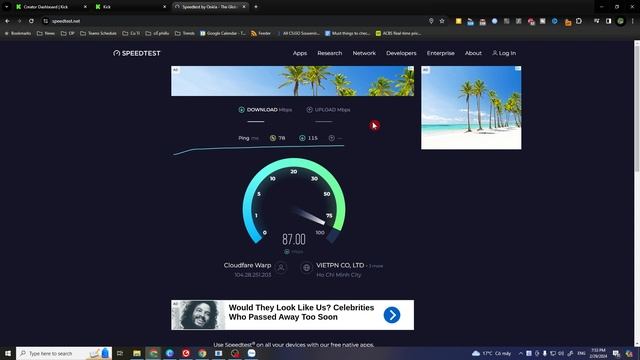
Task: Open the Network menu item
Action: [x=364, y=53]
